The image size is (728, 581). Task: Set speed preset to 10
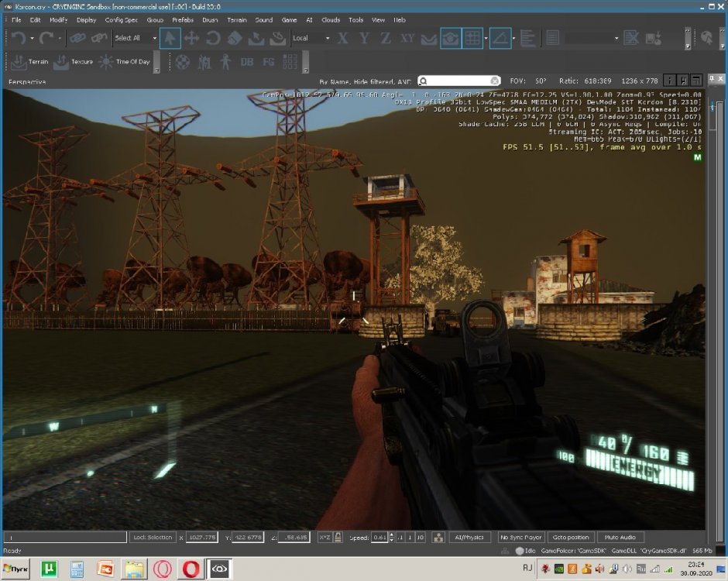tap(420, 538)
